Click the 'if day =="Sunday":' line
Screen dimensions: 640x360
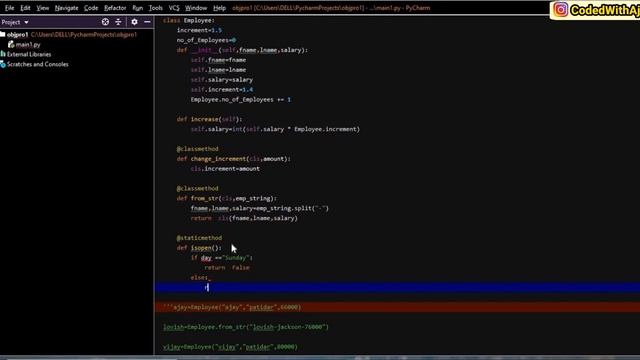[x=222, y=258]
